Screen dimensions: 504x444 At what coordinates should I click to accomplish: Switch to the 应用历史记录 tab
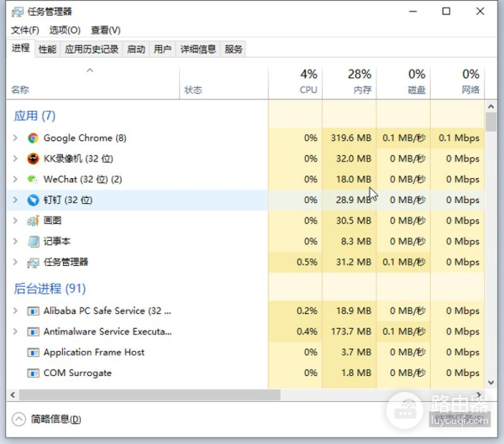(92, 50)
